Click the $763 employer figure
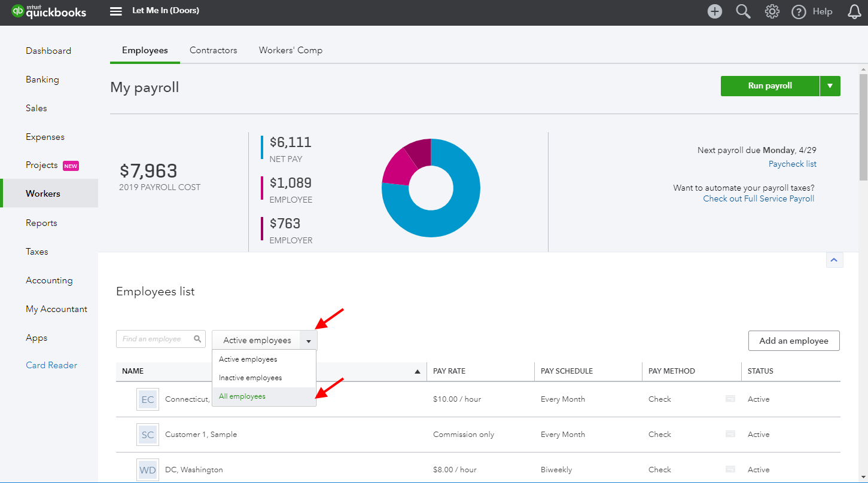The width and height of the screenshot is (868, 483). (x=285, y=224)
